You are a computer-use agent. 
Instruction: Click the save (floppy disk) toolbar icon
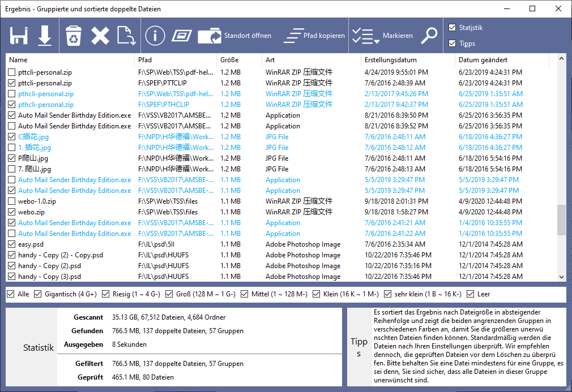coord(19,36)
